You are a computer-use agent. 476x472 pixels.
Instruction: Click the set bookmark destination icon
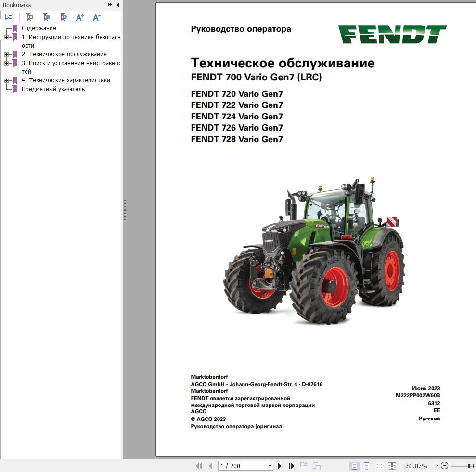(64, 17)
